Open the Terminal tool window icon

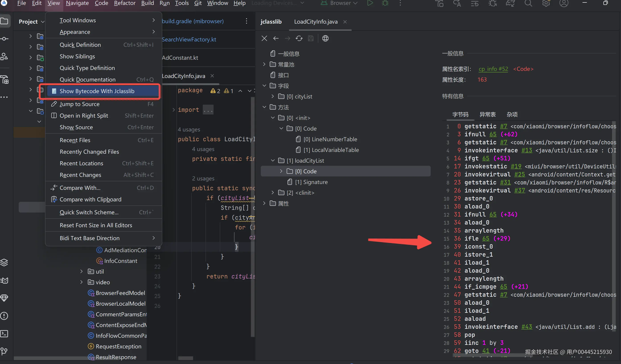tap(4, 334)
